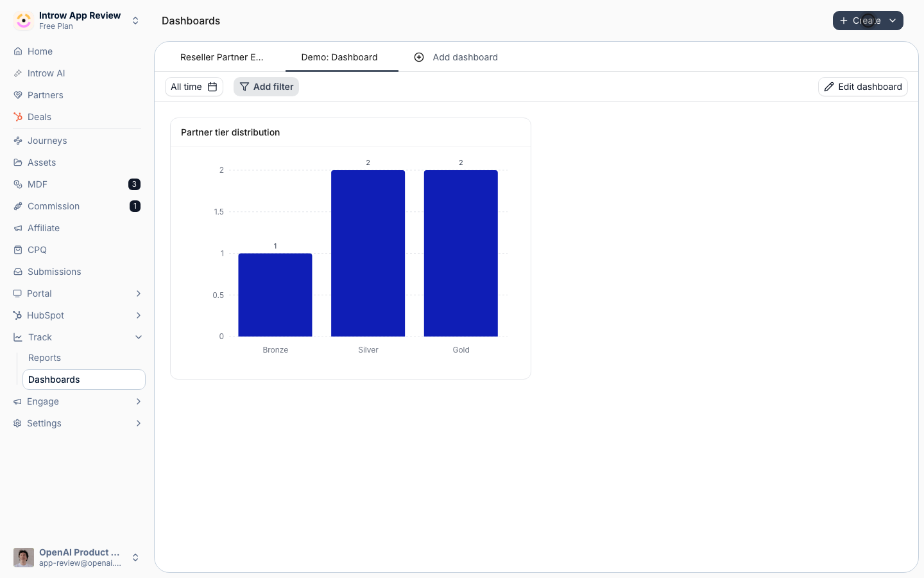Open the workspace switcher chevrons
Screen dimensions: 924x578
(x=135, y=21)
